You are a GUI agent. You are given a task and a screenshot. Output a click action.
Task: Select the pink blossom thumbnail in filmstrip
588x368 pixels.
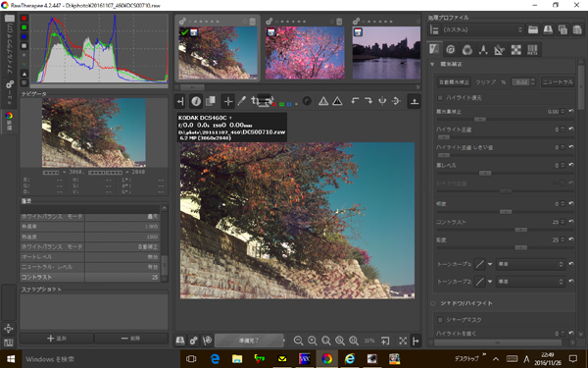click(305, 52)
